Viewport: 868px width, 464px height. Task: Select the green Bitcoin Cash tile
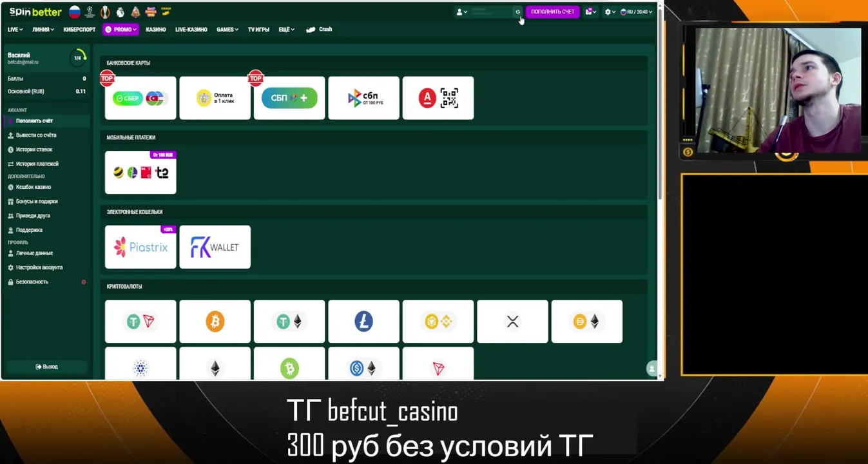(x=289, y=363)
